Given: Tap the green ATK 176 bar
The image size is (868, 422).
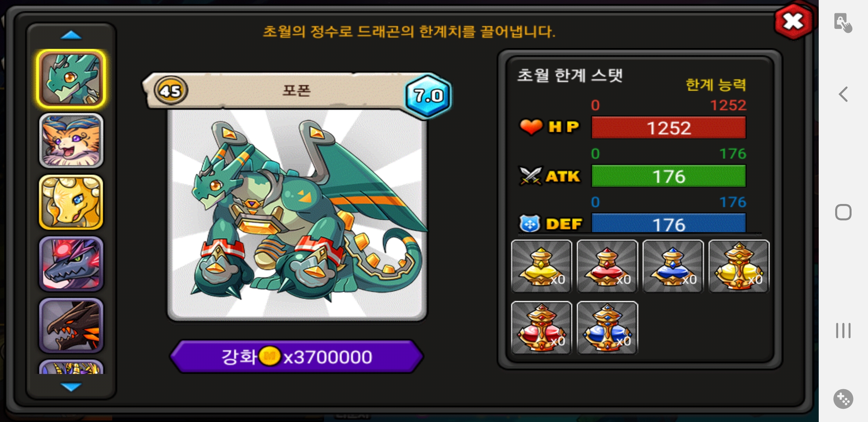Looking at the screenshot, I should click(669, 176).
